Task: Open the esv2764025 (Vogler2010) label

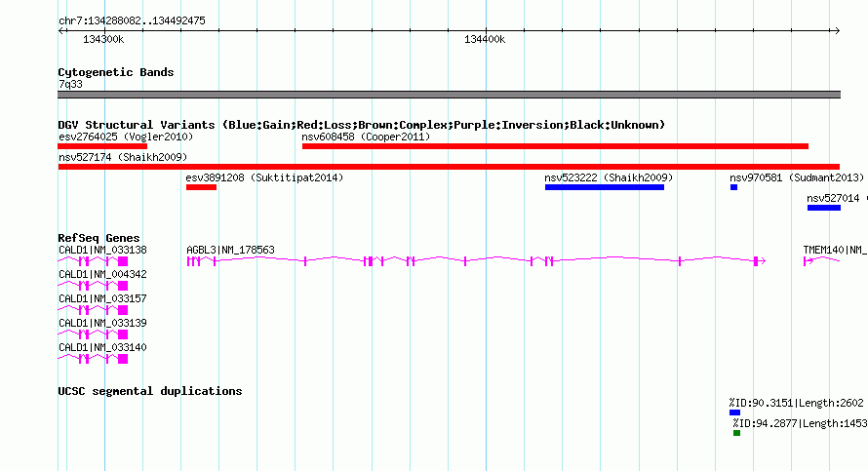Action: pyautogui.click(x=126, y=137)
